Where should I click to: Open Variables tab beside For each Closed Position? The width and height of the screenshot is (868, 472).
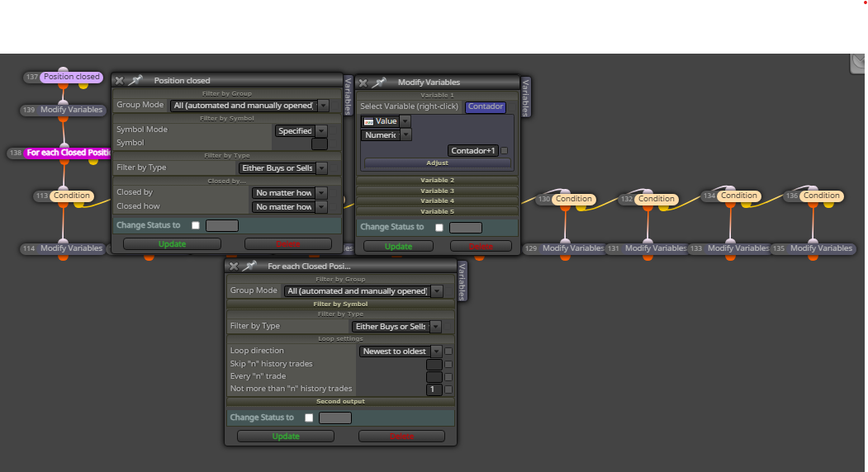[462, 281]
